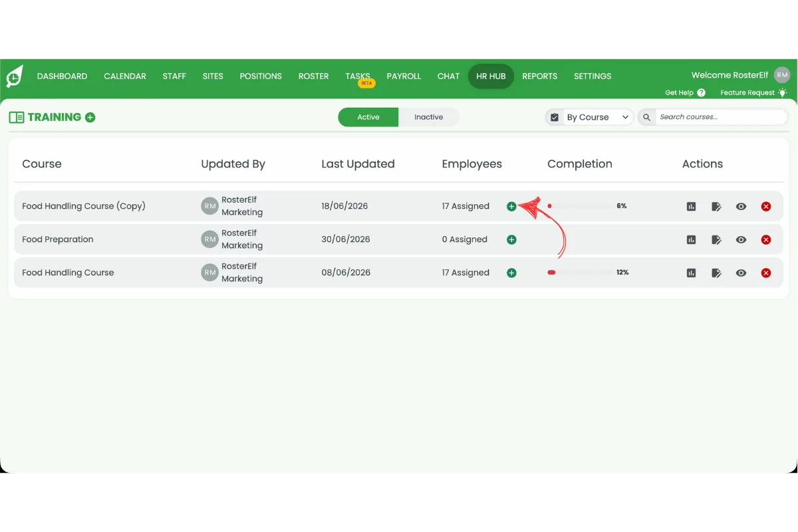This screenshot has width=798, height=532.
Task: Edit the Food Preparation course
Action: (x=716, y=239)
